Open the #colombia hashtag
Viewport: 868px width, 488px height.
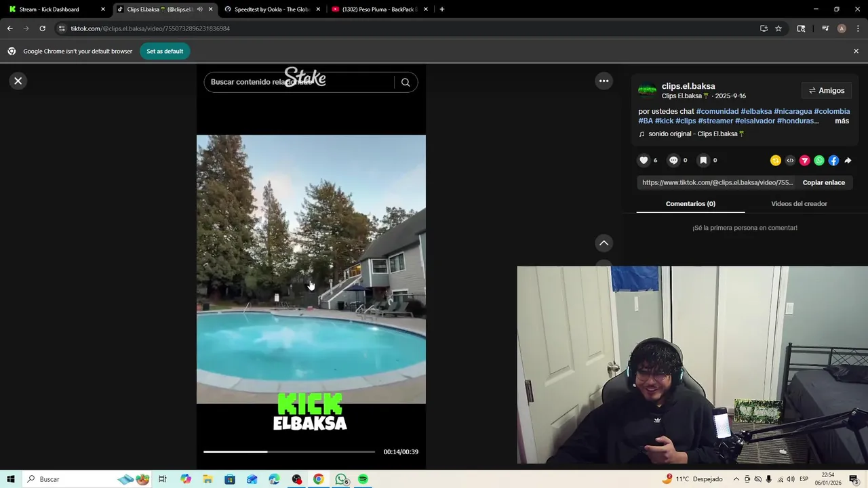click(832, 111)
